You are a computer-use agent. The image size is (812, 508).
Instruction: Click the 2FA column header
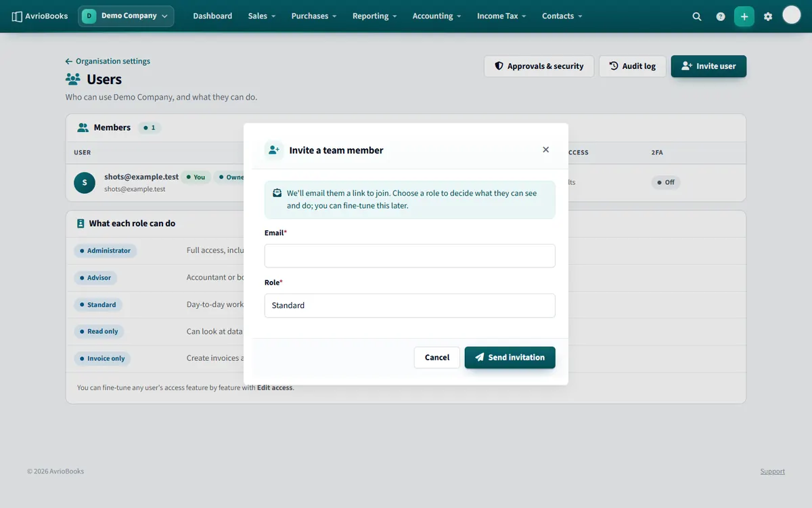pyautogui.click(x=657, y=152)
